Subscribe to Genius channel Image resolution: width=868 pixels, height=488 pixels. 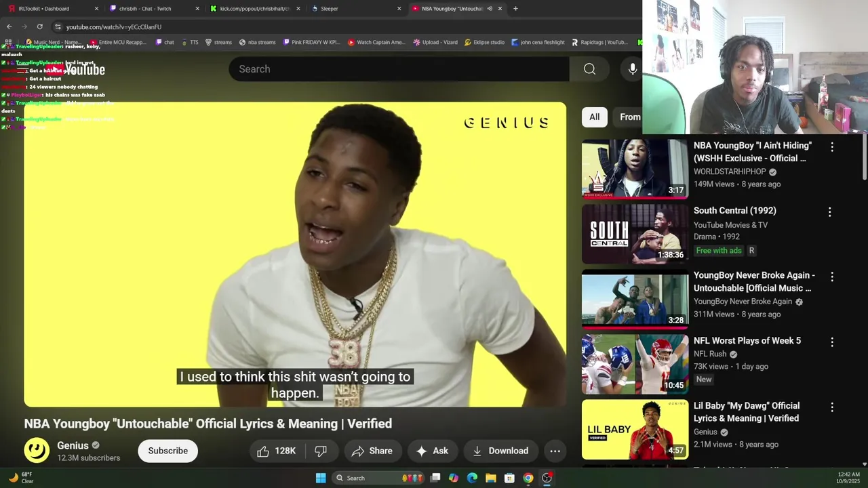coord(168,451)
